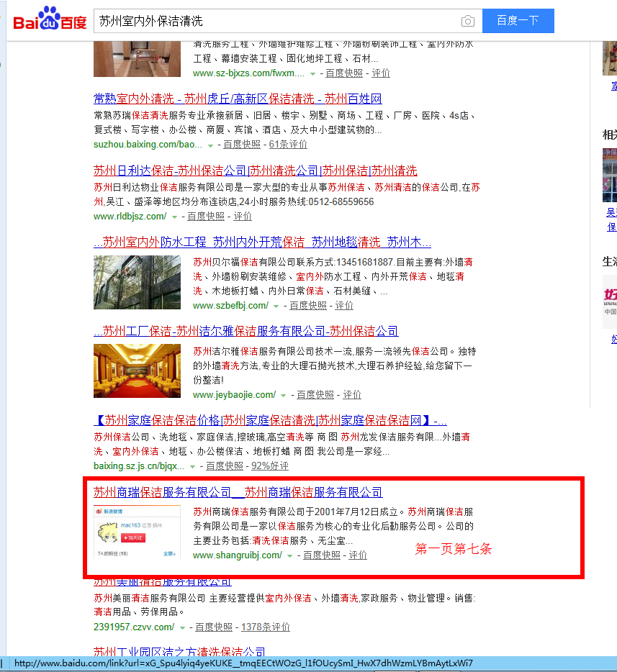Click the www.rldbjsz.com/ URL text
The width and height of the screenshot is (617, 672).
click(x=130, y=217)
